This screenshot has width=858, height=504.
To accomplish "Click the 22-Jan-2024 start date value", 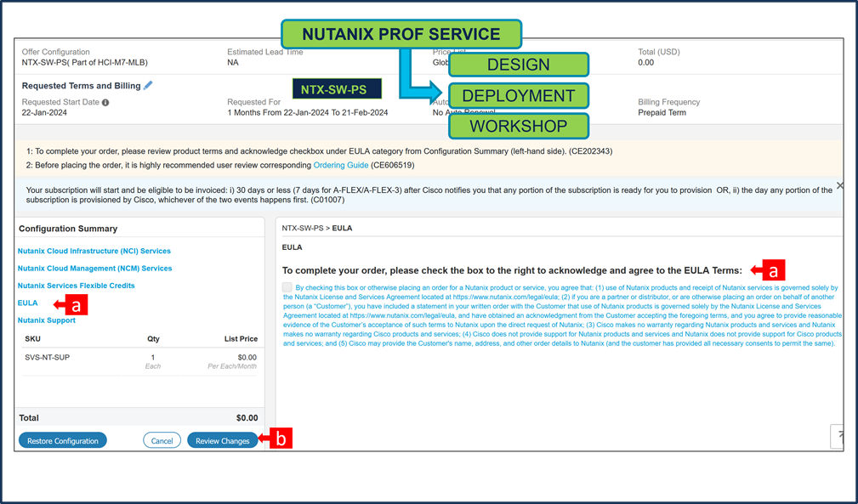I will pyautogui.click(x=44, y=112).
